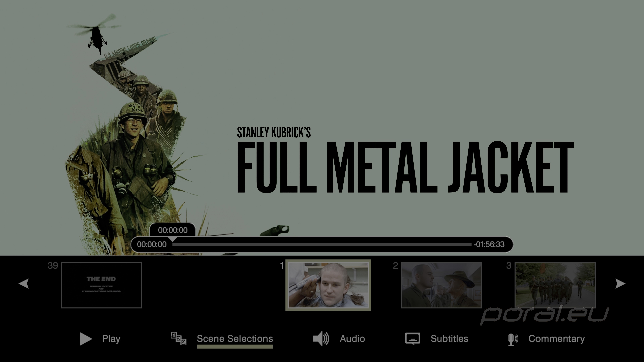Open the Scene Selections menu
Screen dimensions: 644x362
point(235,339)
